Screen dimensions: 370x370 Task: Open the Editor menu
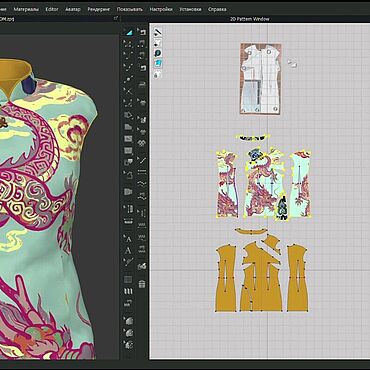tap(52, 9)
